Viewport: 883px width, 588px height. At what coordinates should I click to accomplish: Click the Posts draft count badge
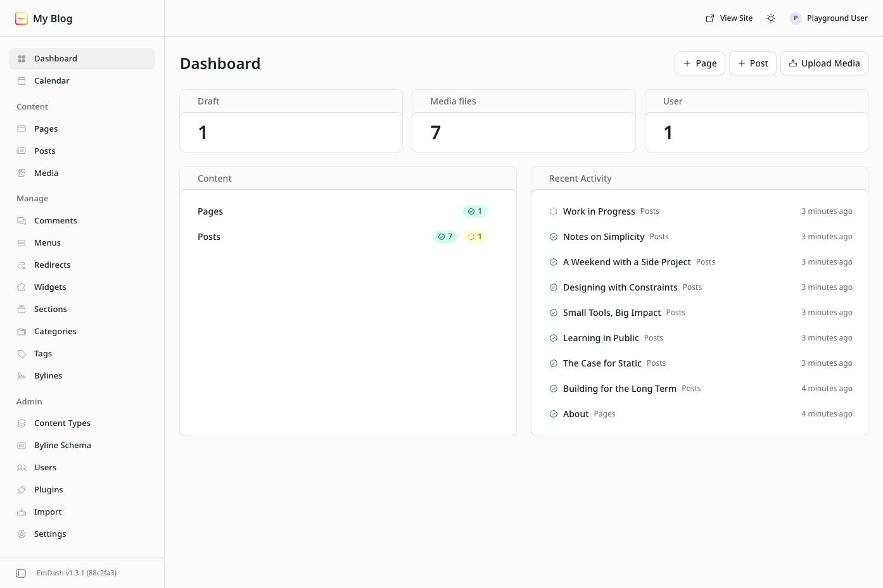tap(474, 237)
